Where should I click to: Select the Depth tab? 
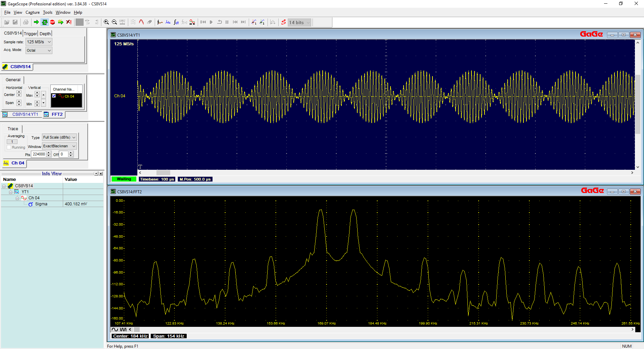45,34
